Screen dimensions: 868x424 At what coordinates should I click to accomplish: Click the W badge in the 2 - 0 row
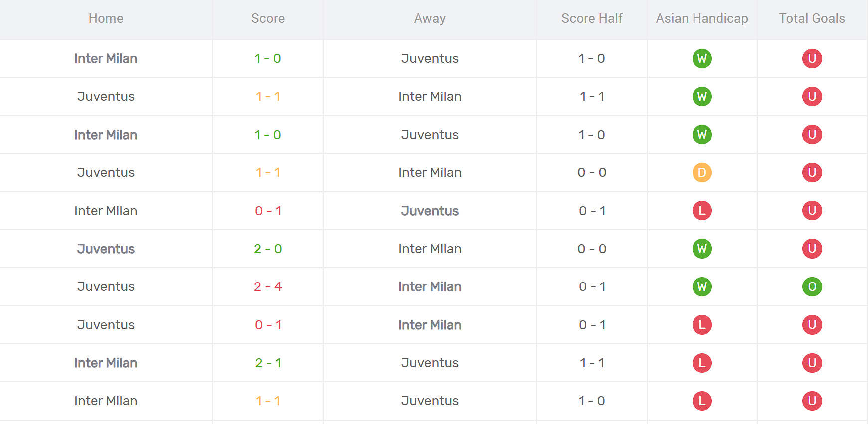tap(702, 249)
